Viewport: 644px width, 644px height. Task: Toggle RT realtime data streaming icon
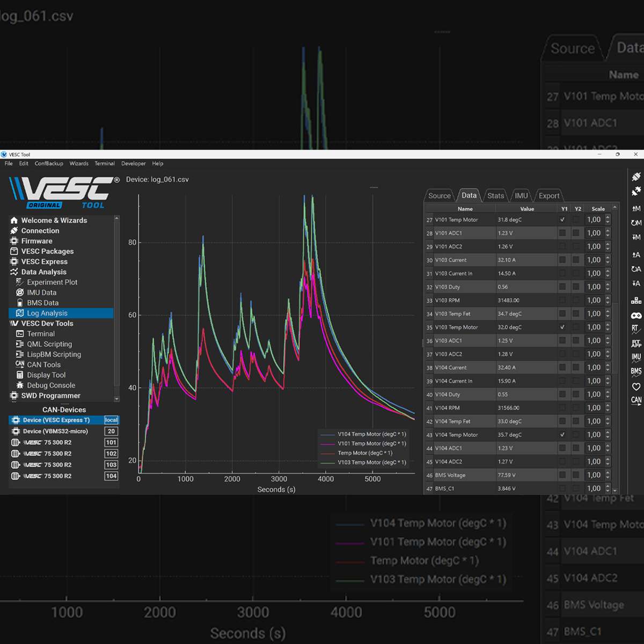(x=636, y=330)
